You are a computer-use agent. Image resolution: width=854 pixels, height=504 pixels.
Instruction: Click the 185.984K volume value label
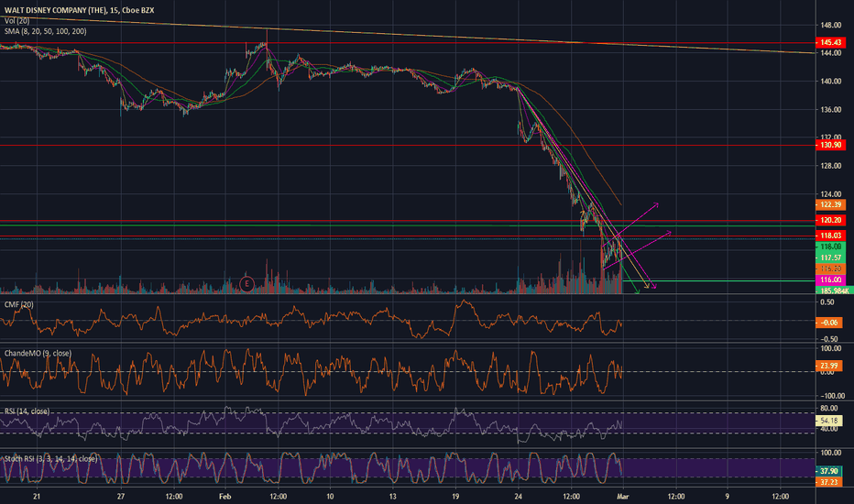pos(834,291)
